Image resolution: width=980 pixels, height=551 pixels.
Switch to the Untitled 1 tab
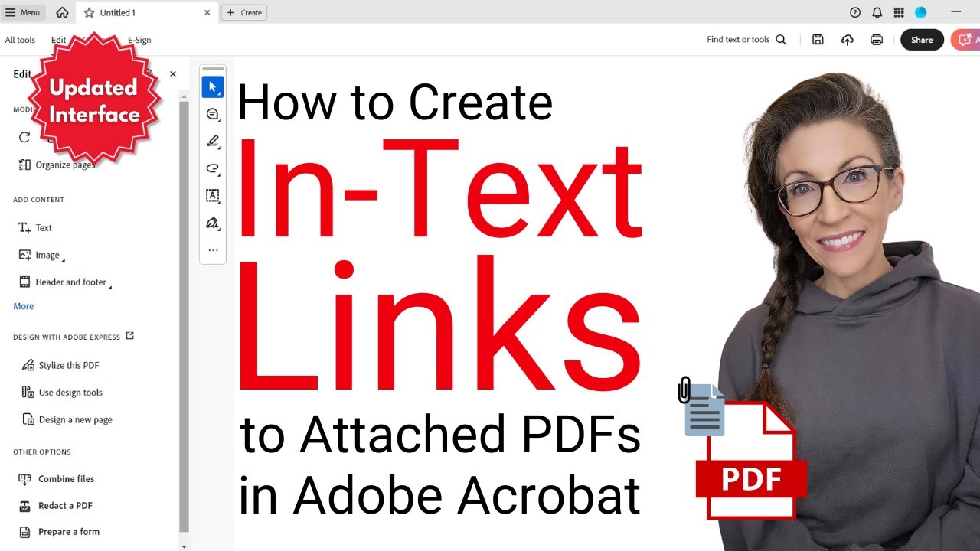(x=147, y=12)
